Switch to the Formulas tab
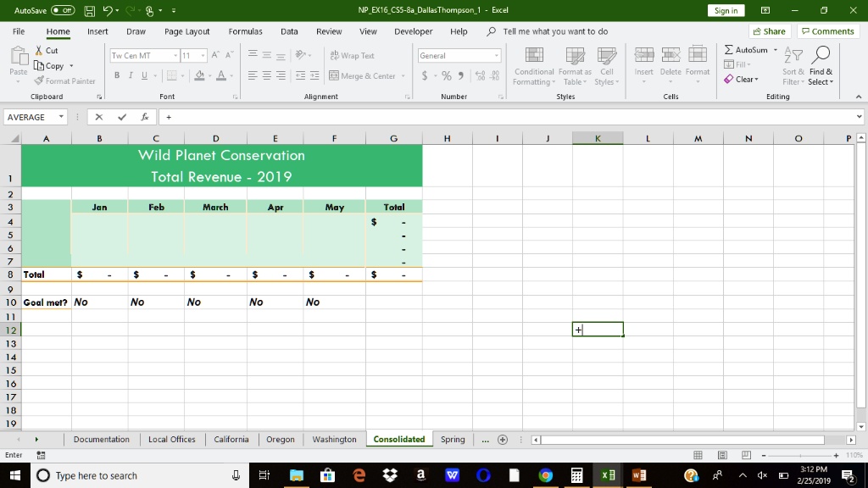This screenshot has width=868, height=488. click(x=245, y=31)
